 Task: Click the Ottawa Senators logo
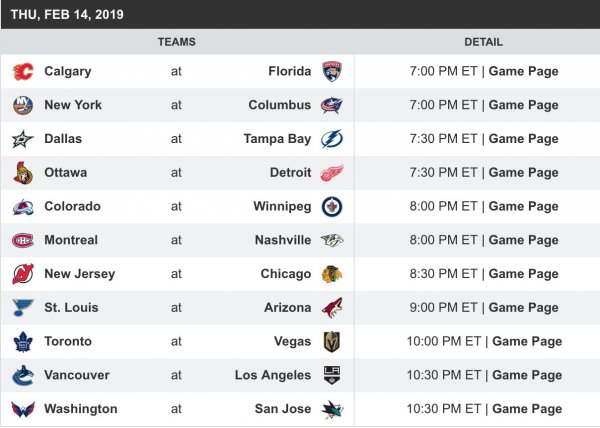point(22,173)
